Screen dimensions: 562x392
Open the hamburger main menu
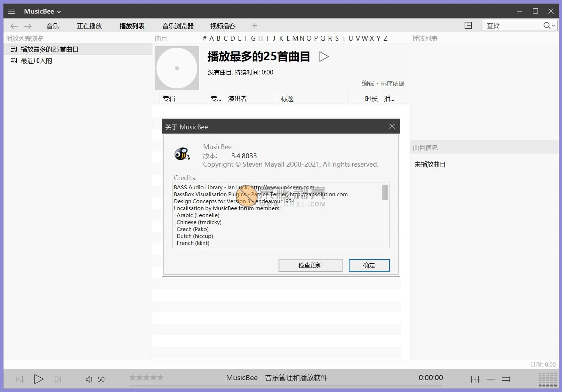tap(11, 11)
